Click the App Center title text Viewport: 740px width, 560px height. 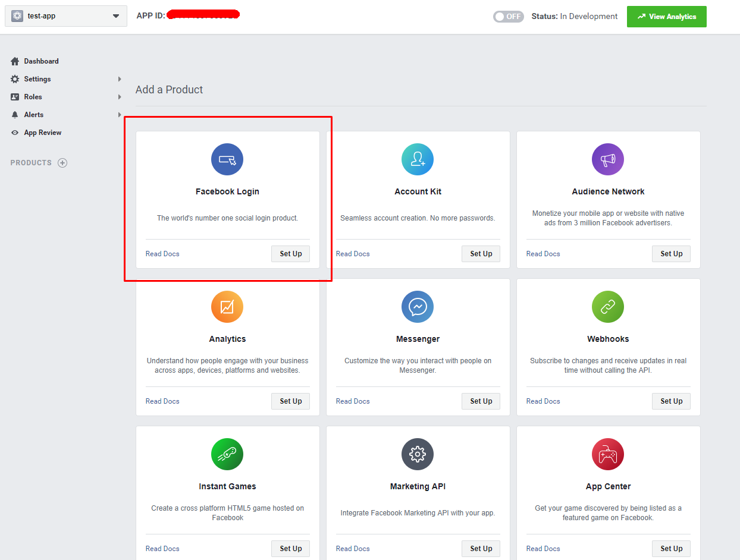pyautogui.click(x=608, y=486)
